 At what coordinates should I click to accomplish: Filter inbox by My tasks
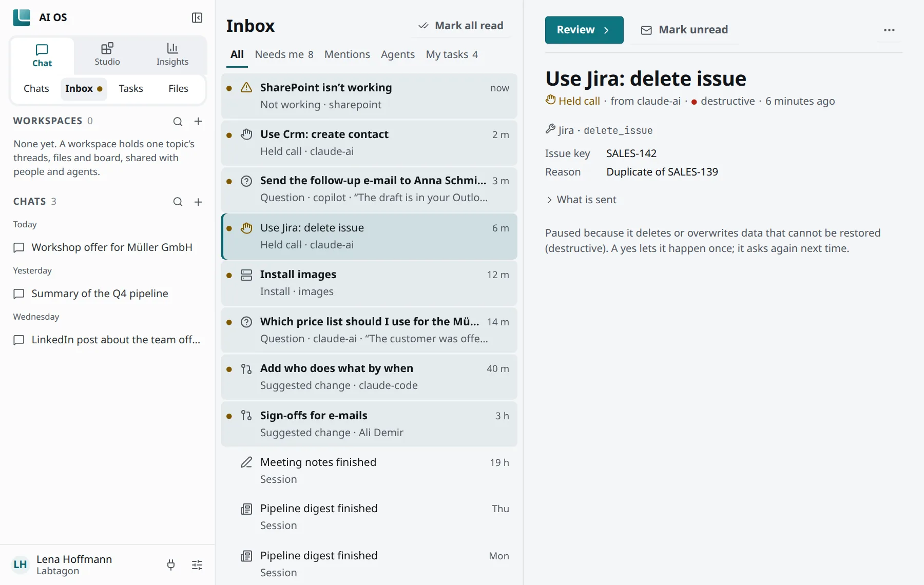click(x=452, y=54)
